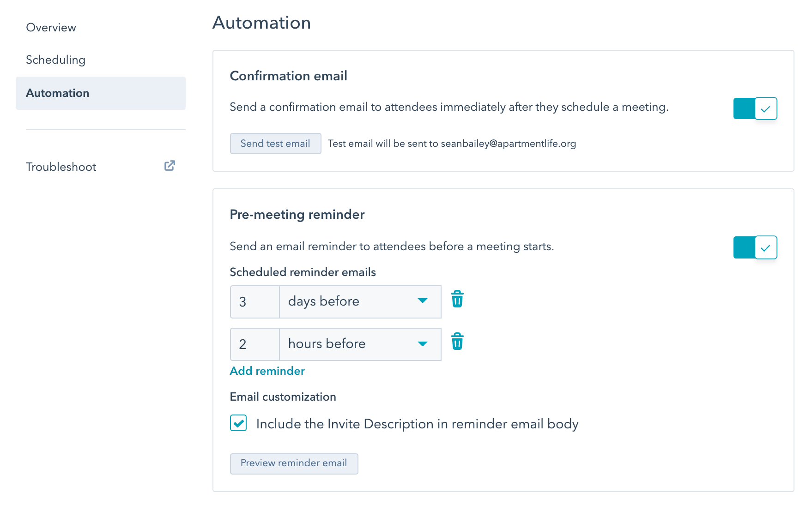Click the test email address text

point(508,144)
